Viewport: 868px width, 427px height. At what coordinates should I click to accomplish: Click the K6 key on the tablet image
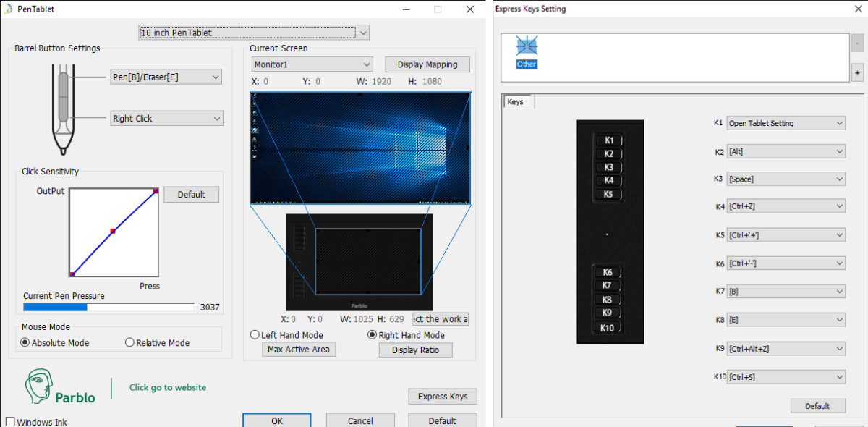tap(608, 272)
